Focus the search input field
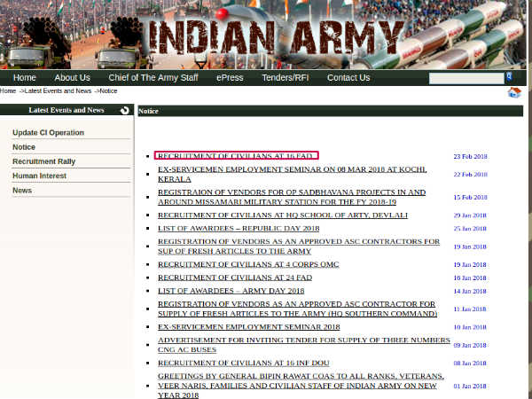This screenshot has width=532, height=399. point(466,78)
